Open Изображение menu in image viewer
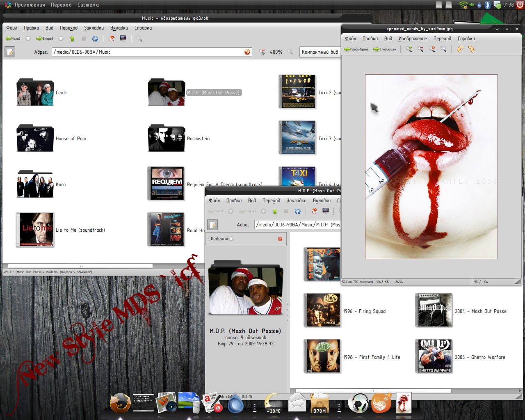 pyautogui.click(x=413, y=39)
